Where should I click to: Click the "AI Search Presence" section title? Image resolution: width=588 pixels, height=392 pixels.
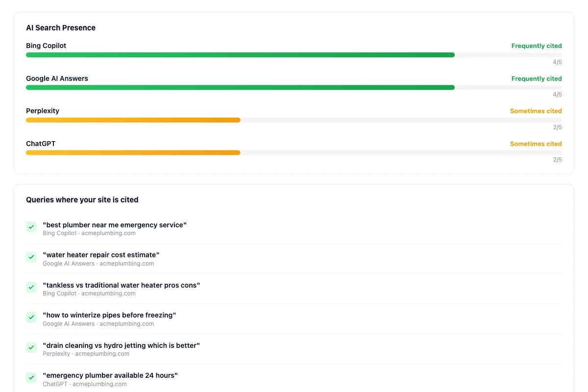pos(61,28)
